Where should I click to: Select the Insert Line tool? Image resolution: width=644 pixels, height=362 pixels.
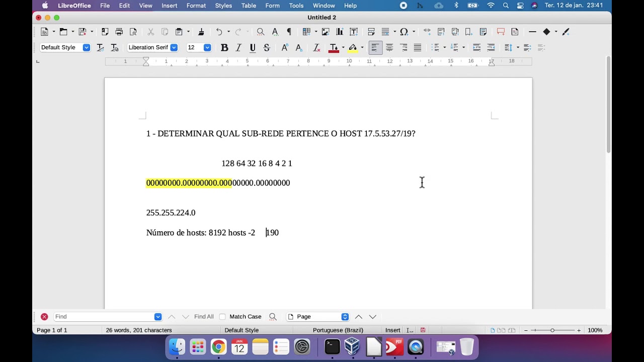(x=532, y=32)
